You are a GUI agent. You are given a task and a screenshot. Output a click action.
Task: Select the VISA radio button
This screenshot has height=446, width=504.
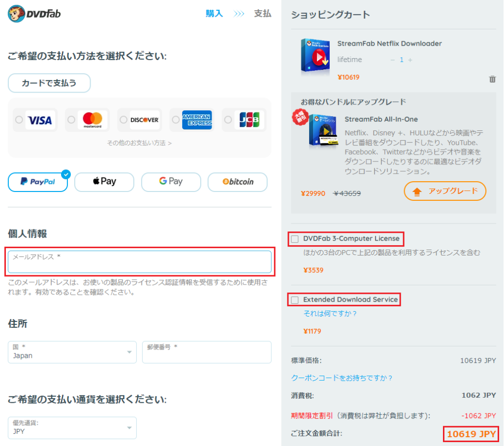tap(19, 120)
